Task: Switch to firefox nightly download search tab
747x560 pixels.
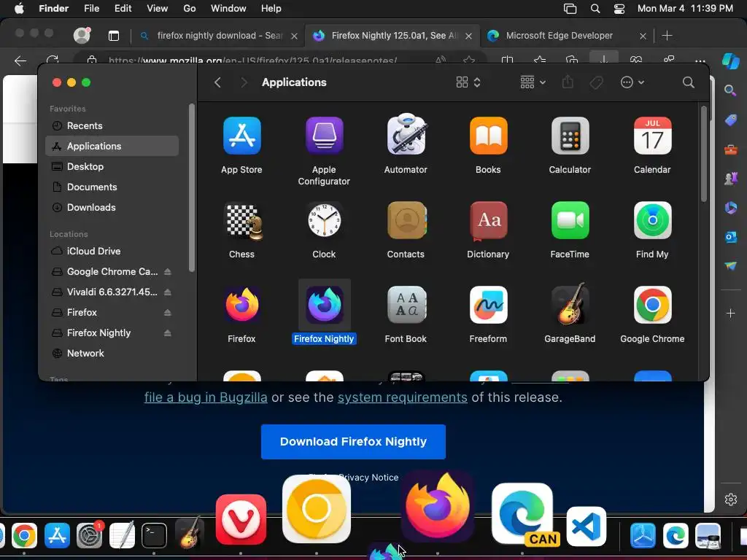Action: [x=219, y=36]
